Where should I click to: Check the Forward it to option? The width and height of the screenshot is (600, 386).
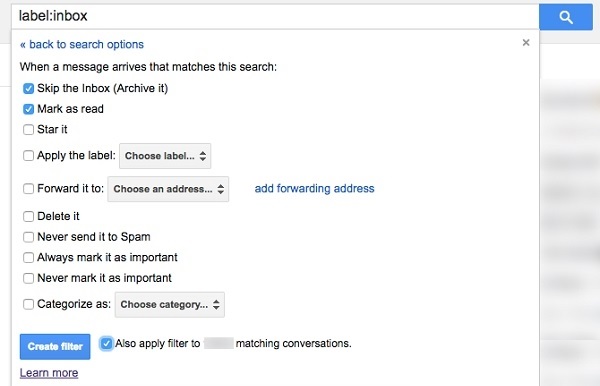pos(28,189)
